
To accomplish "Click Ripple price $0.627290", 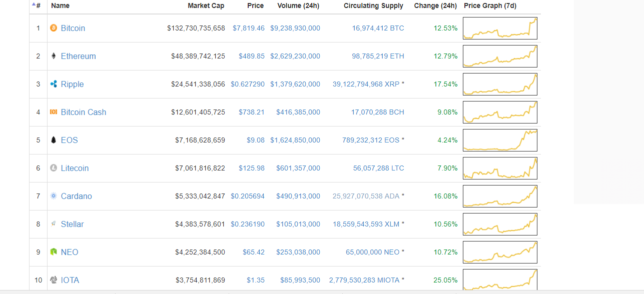I will point(248,84).
